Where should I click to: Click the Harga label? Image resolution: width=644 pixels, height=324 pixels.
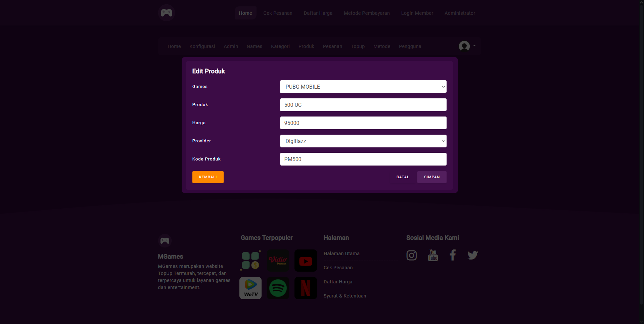(x=199, y=123)
